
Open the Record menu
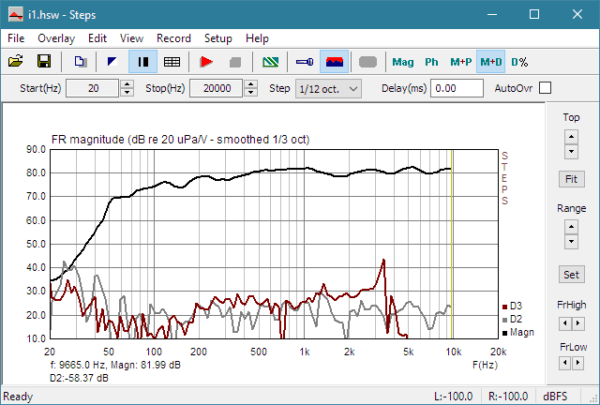click(x=173, y=38)
